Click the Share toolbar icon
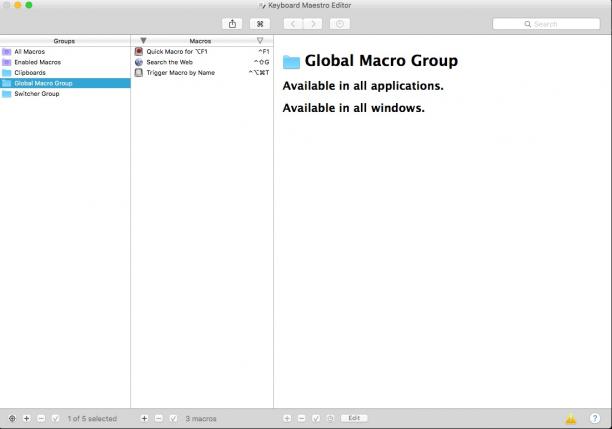 pyautogui.click(x=232, y=24)
